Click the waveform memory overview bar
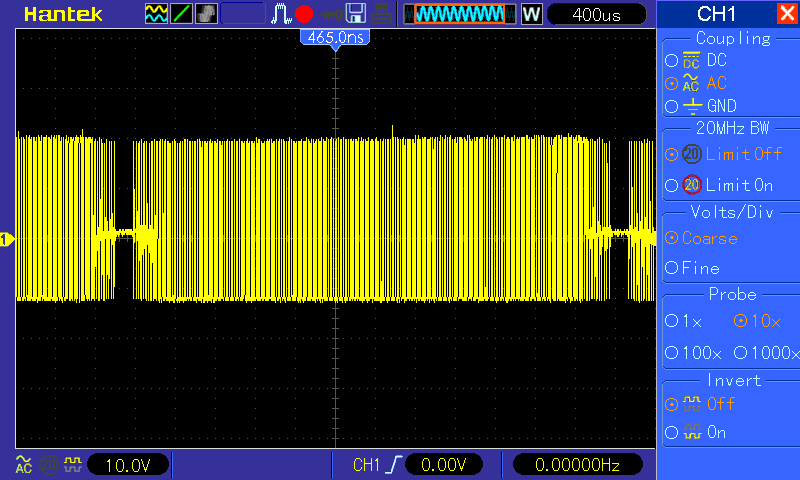Image resolution: width=800 pixels, height=480 pixels. [x=460, y=14]
